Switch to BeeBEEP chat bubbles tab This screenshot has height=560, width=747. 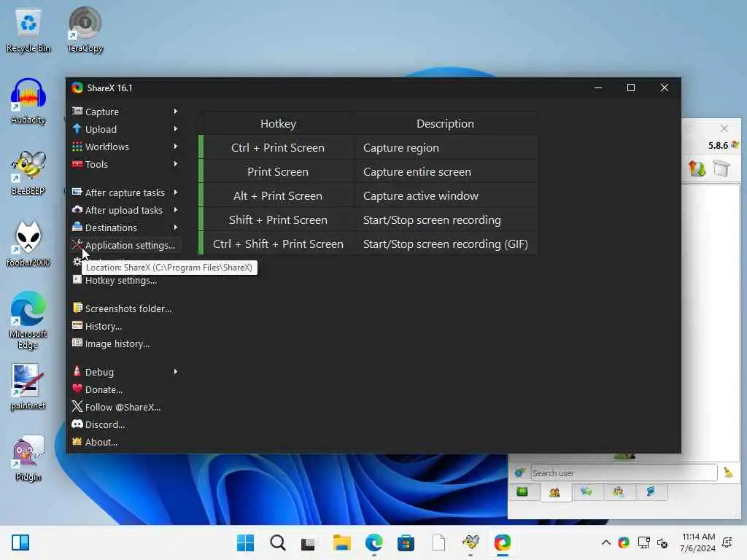click(x=586, y=491)
